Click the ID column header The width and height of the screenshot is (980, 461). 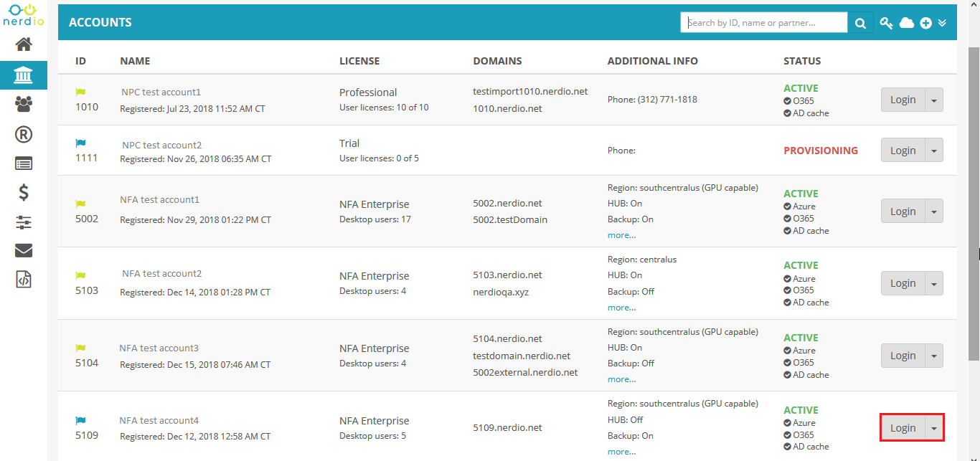click(x=80, y=61)
